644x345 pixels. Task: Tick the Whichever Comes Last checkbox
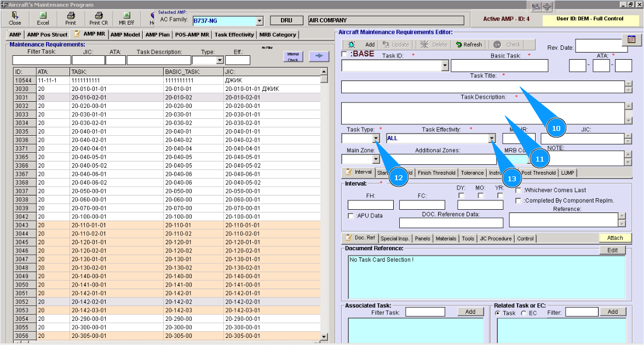click(x=518, y=190)
